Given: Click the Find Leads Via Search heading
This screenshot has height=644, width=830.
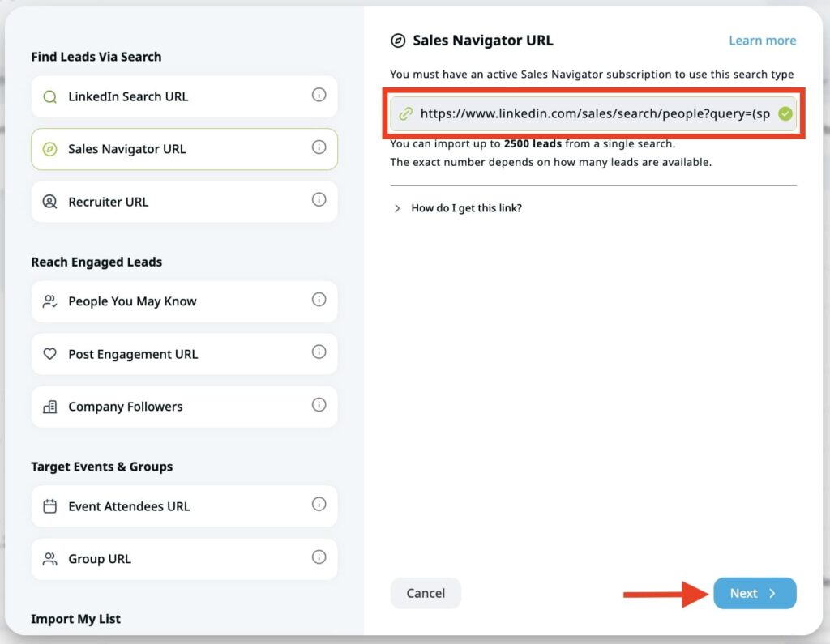Looking at the screenshot, I should coord(96,57).
